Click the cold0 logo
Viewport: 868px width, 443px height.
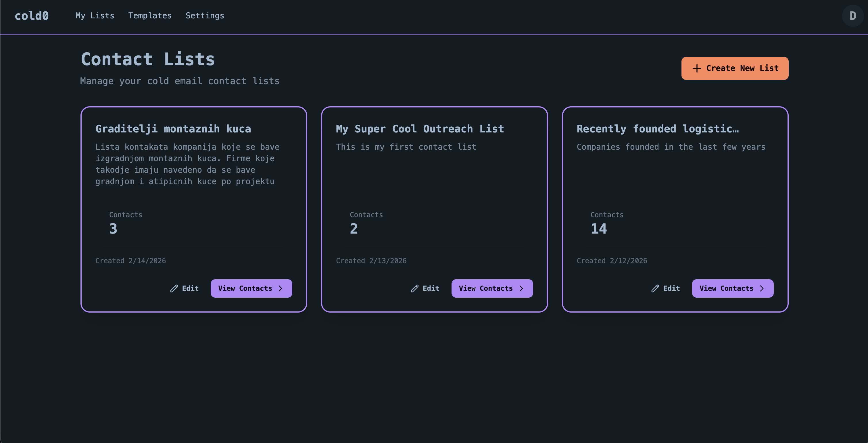[x=32, y=16]
